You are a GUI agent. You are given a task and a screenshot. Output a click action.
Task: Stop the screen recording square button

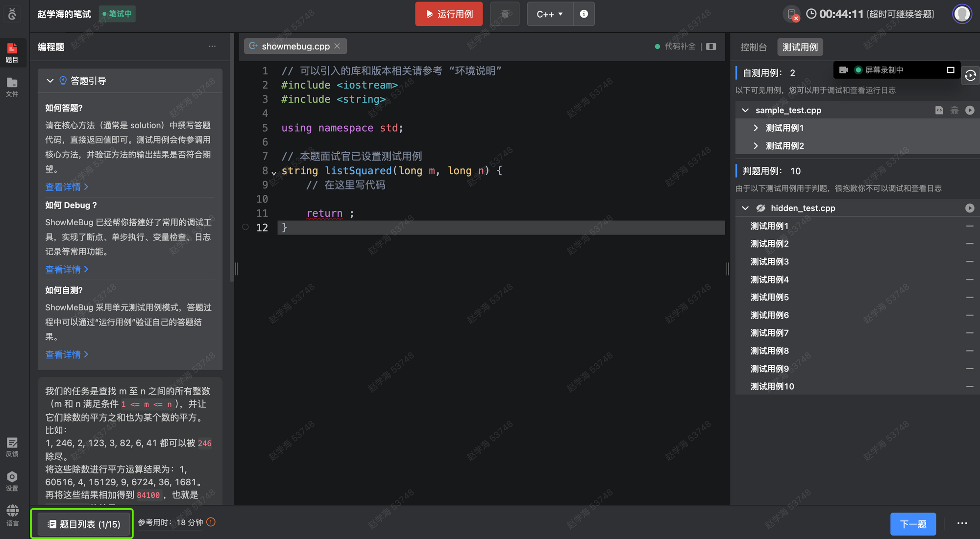click(951, 70)
